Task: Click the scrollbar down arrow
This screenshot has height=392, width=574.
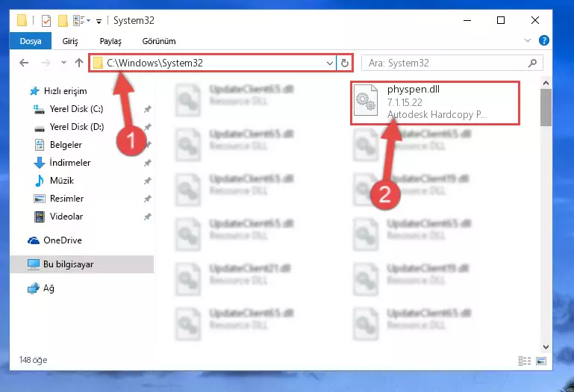Action: pos(546,347)
